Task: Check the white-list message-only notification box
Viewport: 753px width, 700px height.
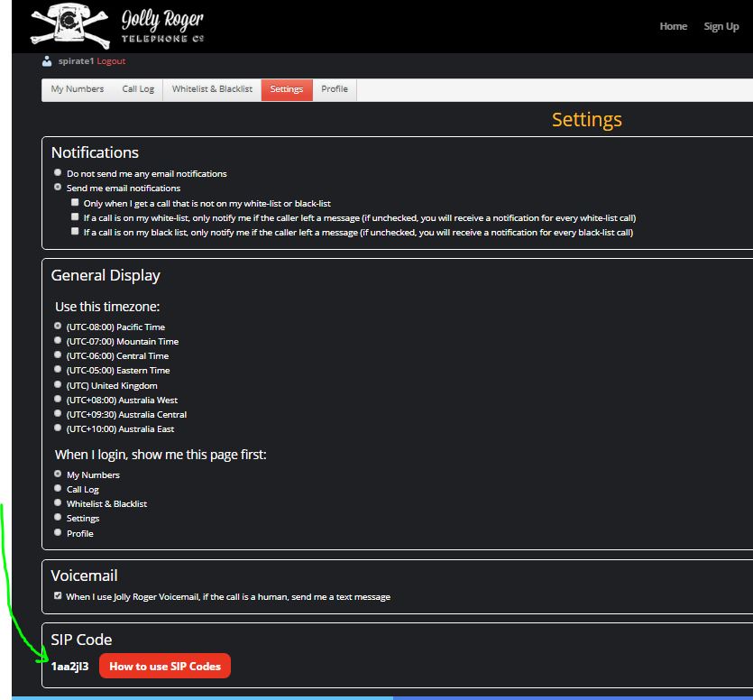Action: coord(76,217)
